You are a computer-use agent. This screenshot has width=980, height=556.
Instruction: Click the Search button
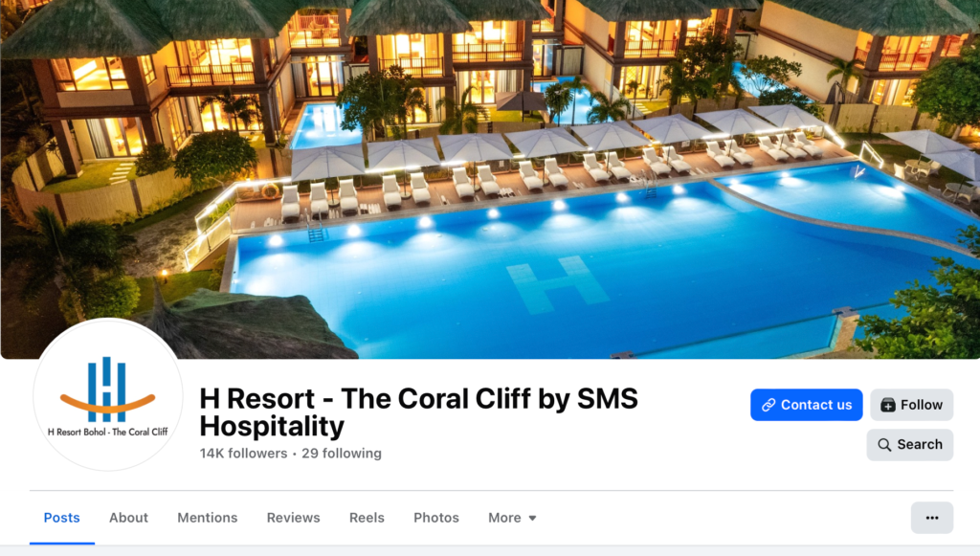tap(909, 445)
